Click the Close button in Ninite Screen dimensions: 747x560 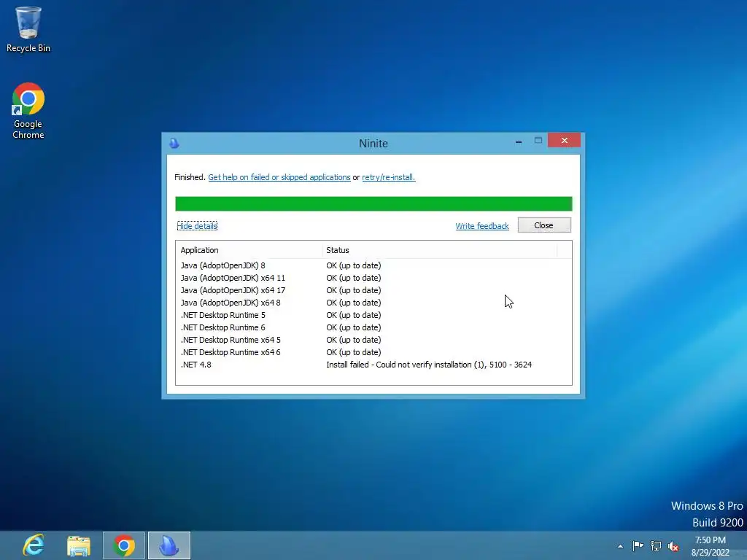[544, 225]
